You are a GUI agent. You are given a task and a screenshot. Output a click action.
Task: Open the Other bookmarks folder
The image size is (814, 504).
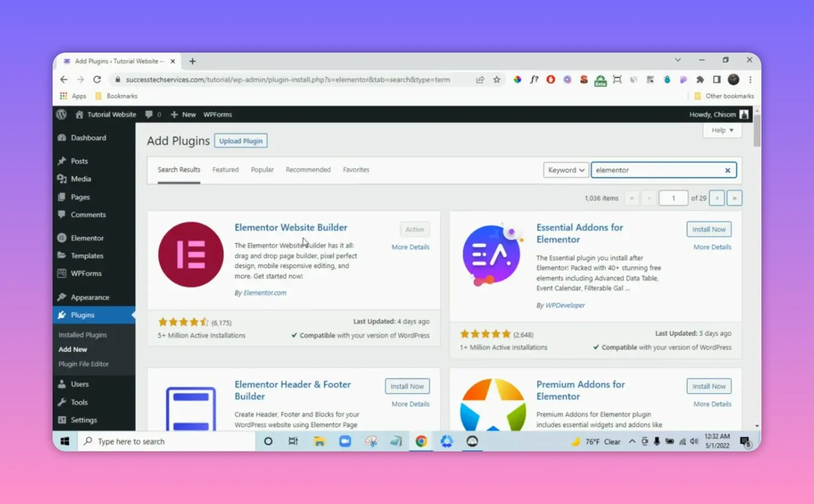(x=724, y=96)
